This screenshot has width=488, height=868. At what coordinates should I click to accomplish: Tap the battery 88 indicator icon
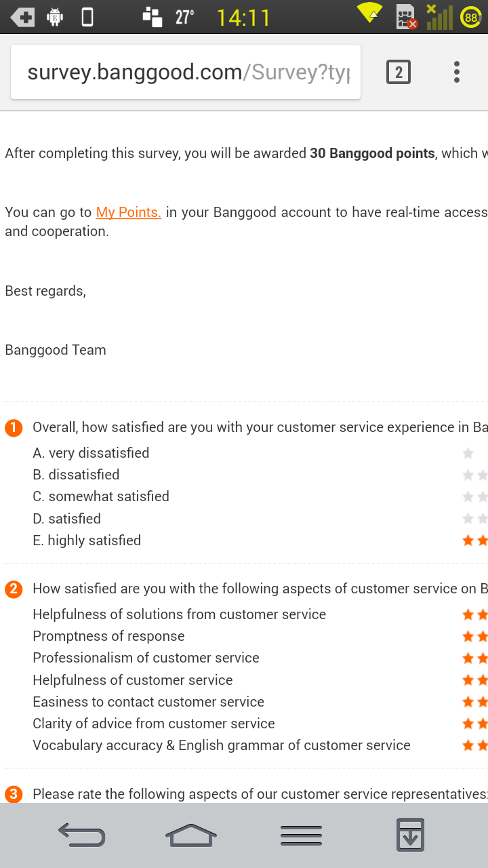tap(471, 17)
